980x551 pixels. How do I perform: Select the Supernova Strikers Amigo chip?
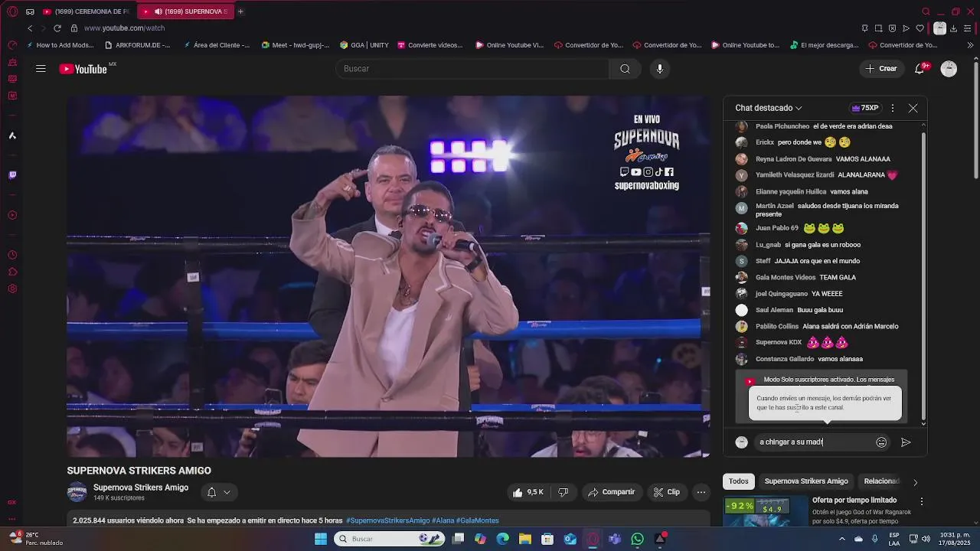[x=806, y=481]
